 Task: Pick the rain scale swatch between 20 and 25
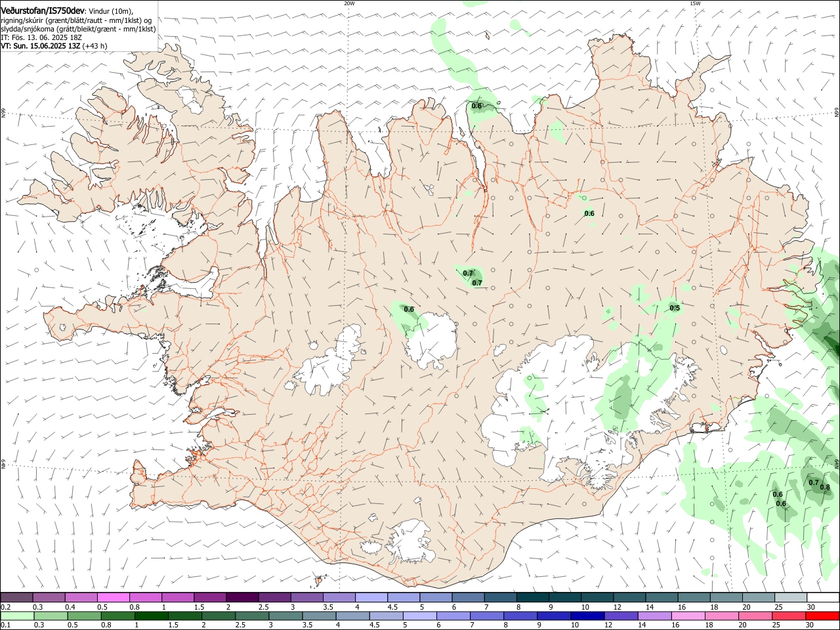pos(755,616)
